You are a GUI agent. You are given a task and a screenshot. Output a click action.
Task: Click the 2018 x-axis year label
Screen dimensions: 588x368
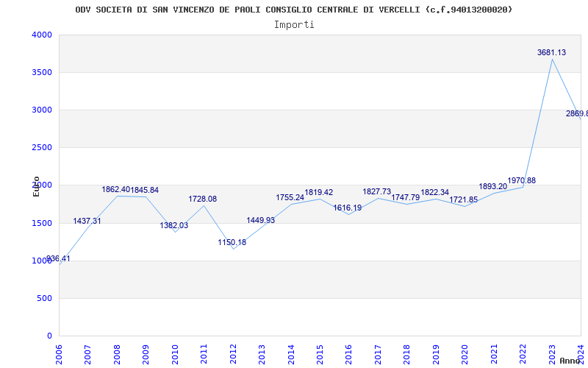(x=407, y=355)
